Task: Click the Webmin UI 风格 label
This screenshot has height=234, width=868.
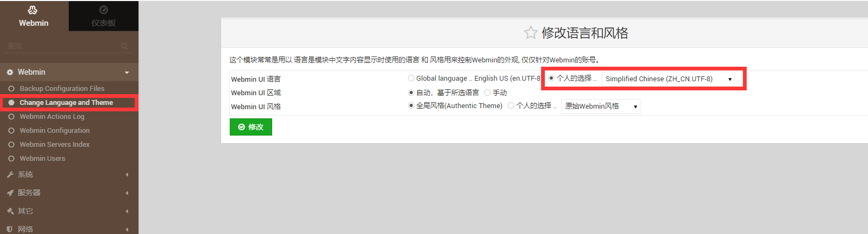Action: 256,107
